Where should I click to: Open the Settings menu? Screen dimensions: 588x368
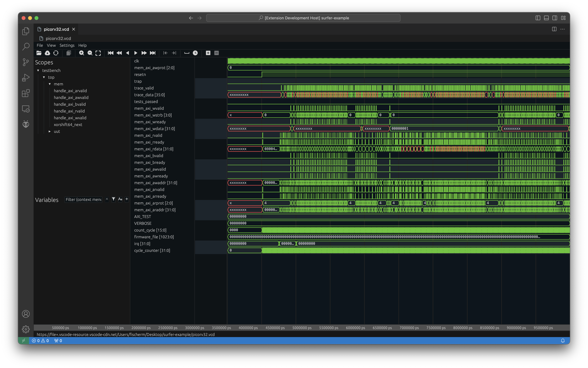(x=67, y=45)
